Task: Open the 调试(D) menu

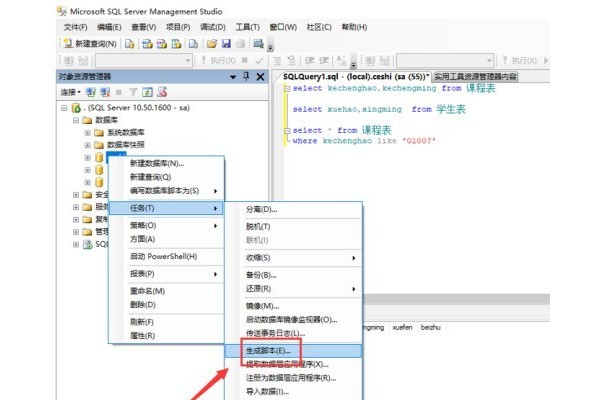Action: [213, 27]
